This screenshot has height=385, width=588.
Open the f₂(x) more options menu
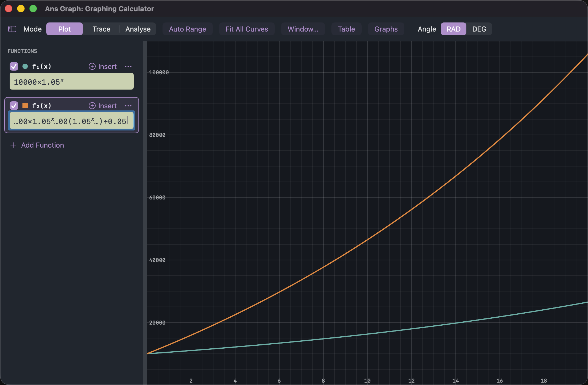tap(128, 106)
